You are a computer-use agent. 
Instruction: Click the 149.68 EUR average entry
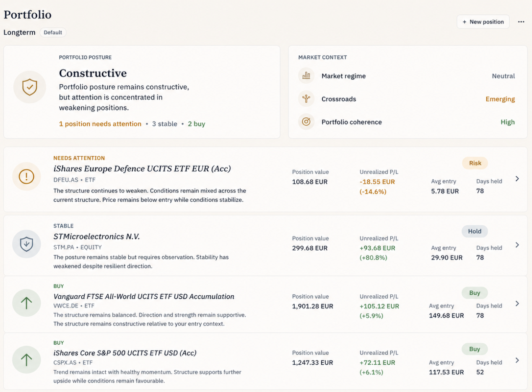(x=446, y=316)
